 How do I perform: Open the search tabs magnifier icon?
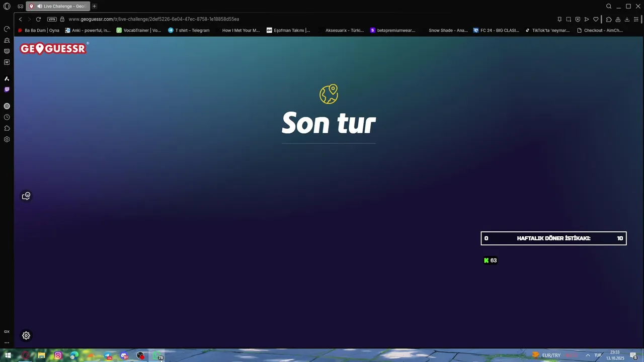click(x=609, y=6)
